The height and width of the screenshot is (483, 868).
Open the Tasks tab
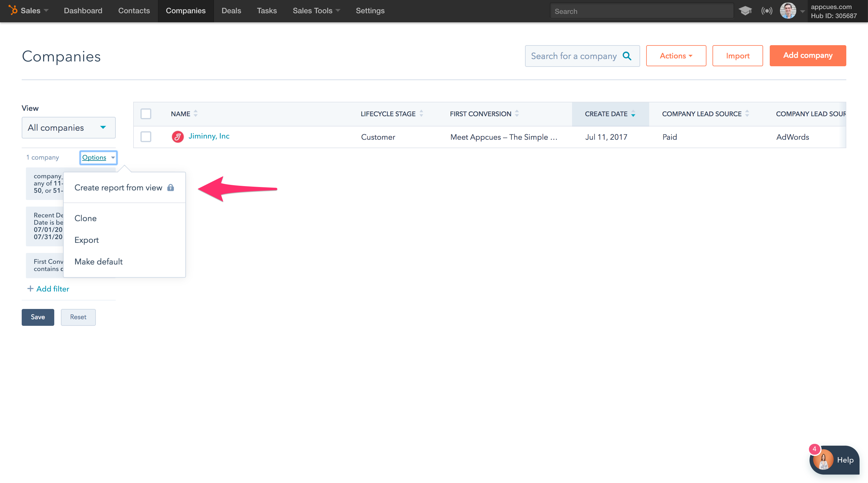click(x=266, y=11)
